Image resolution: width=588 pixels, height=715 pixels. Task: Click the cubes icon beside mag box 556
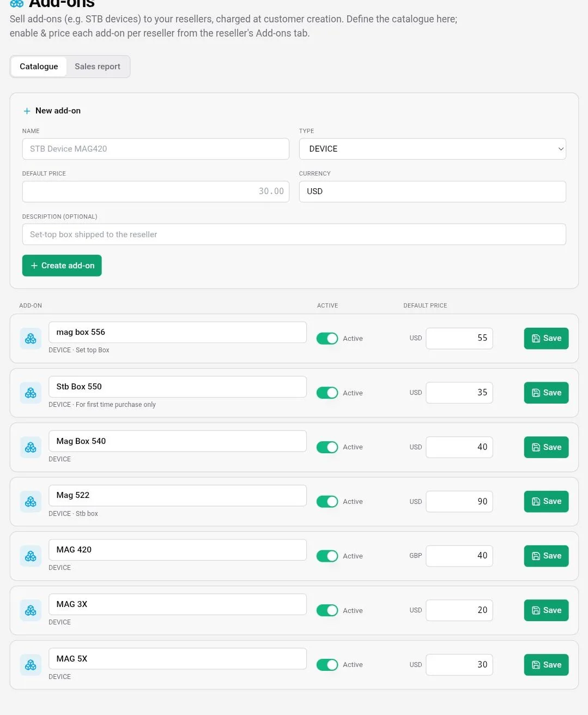31,339
